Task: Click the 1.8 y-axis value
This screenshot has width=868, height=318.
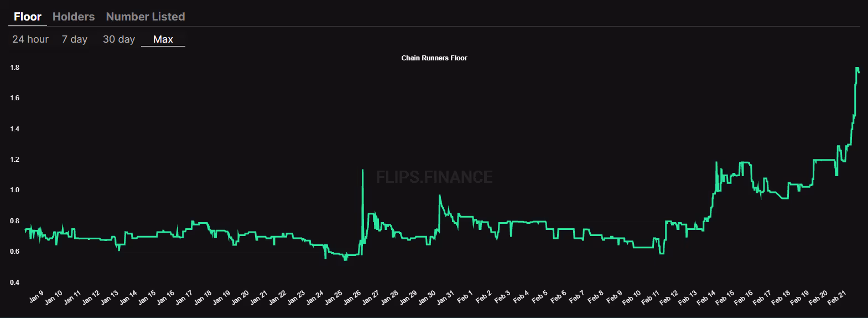Action: pyautogui.click(x=14, y=68)
